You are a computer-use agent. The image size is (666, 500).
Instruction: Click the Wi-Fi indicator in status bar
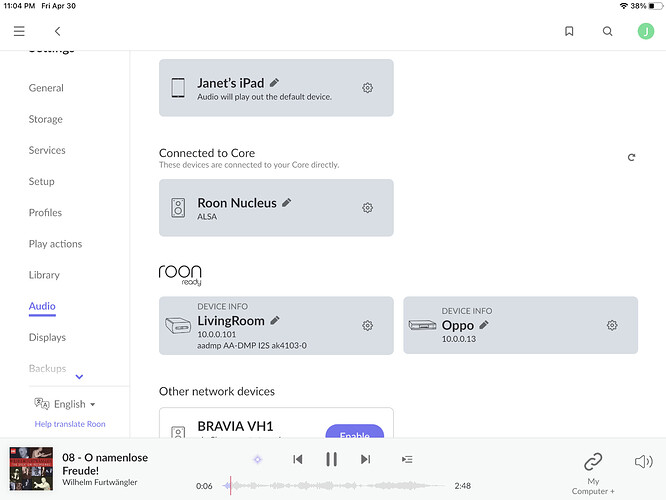(x=624, y=6)
